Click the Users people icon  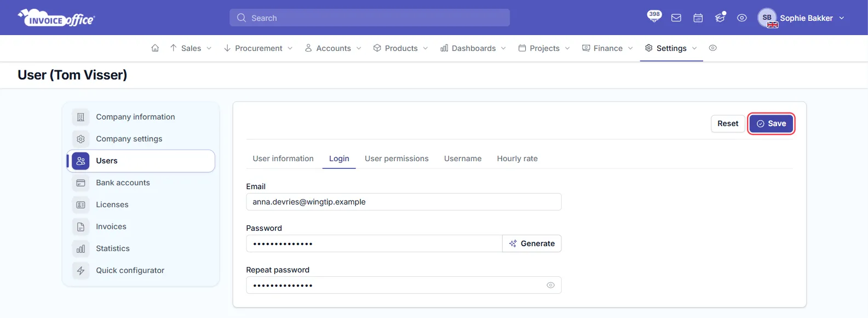[x=81, y=161]
